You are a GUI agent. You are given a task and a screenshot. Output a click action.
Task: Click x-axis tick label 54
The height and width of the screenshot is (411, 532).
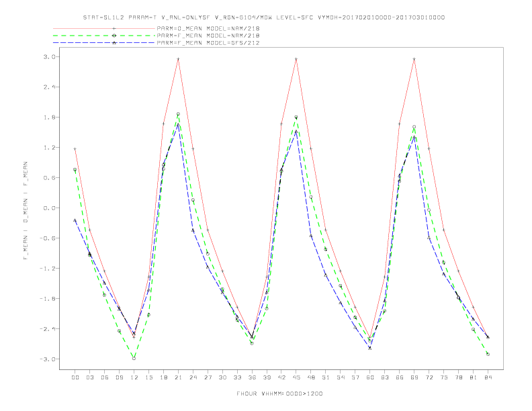(341, 377)
